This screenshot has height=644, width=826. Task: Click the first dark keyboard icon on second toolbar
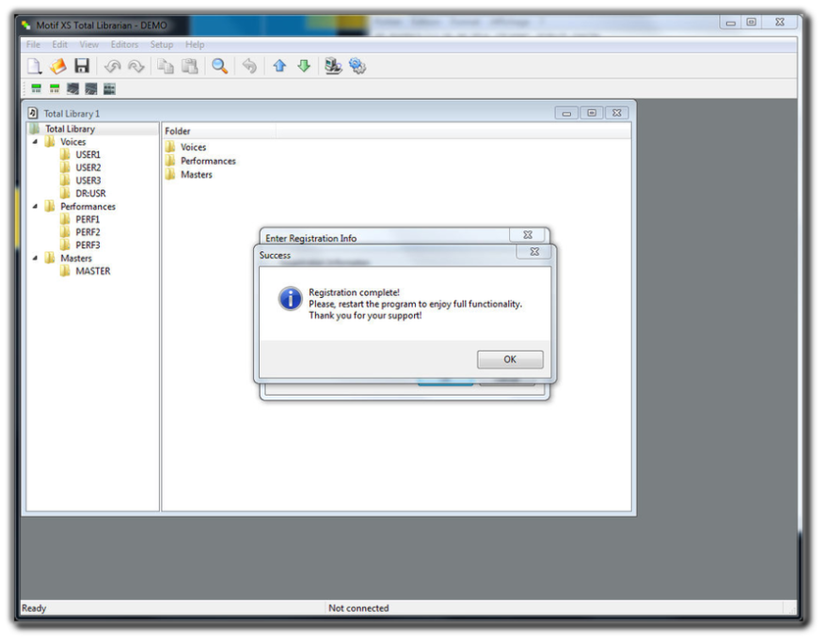(x=72, y=88)
